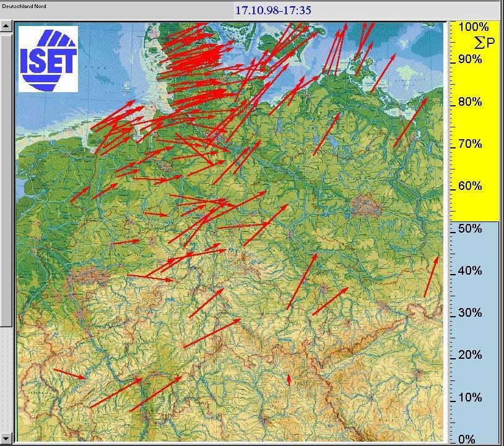Click the empty scrollbar track below thumb
Screen dimensions: 504x446
(x=6, y=377)
